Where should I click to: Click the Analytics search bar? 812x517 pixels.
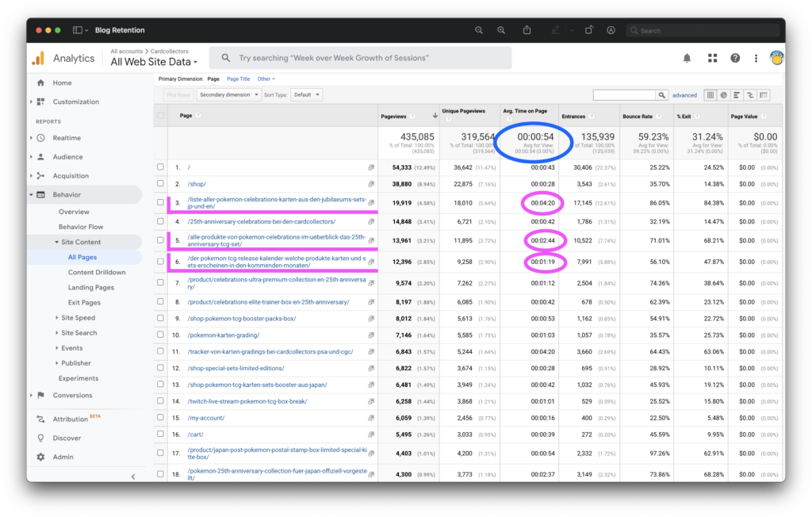pos(361,58)
